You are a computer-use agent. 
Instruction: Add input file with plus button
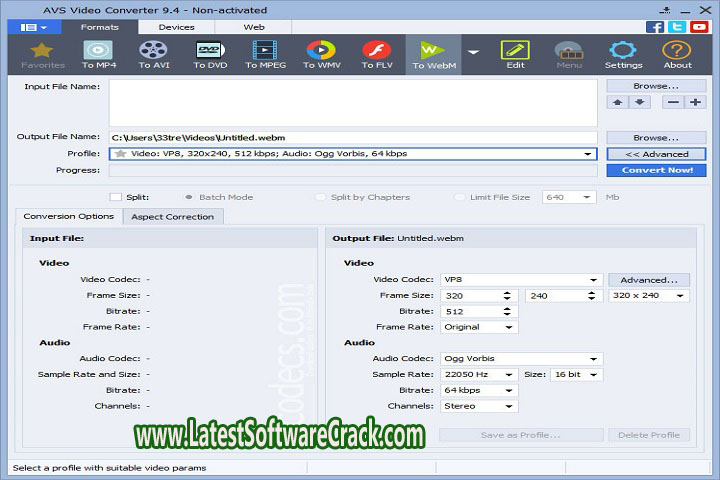tap(695, 102)
